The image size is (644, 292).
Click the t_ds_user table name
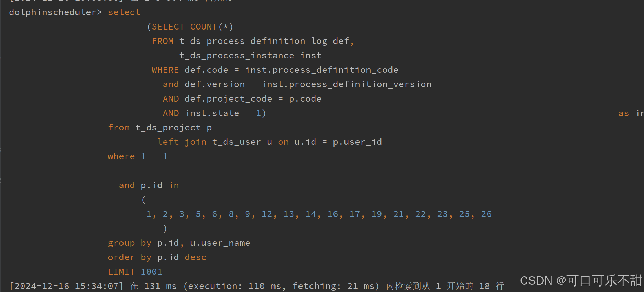pos(236,142)
